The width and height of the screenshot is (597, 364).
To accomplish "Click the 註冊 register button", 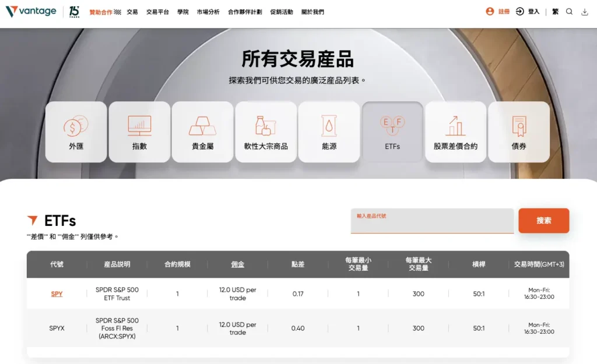I will pos(498,12).
